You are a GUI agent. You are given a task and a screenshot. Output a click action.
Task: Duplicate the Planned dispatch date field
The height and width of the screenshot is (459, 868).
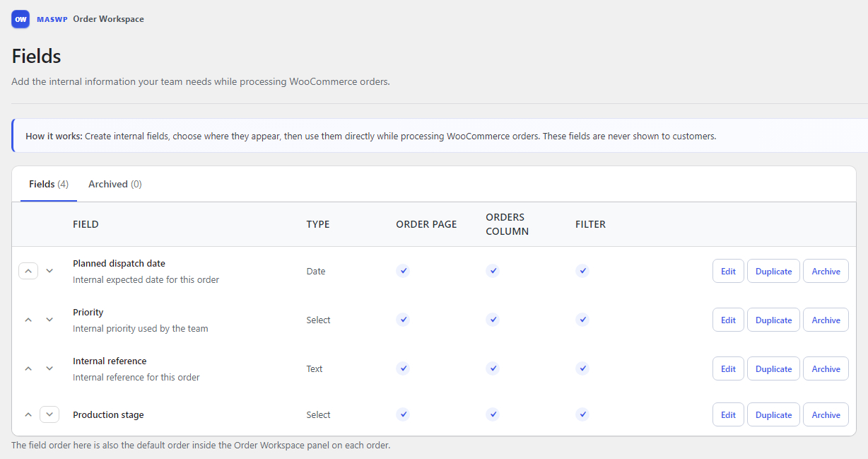773,271
